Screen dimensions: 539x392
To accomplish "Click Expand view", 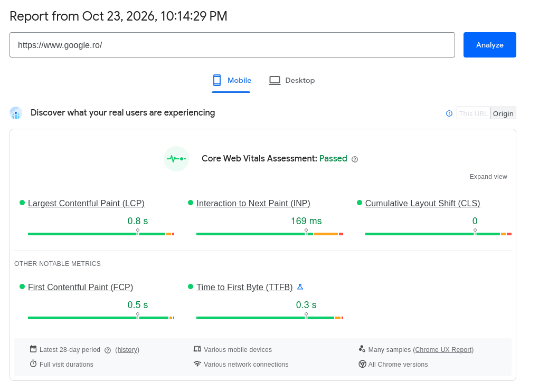I will (x=488, y=177).
